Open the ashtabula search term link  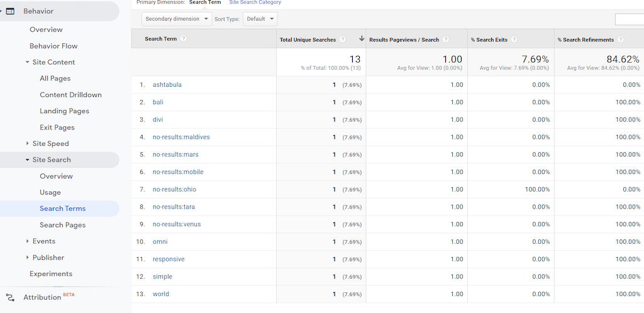click(x=167, y=85)
